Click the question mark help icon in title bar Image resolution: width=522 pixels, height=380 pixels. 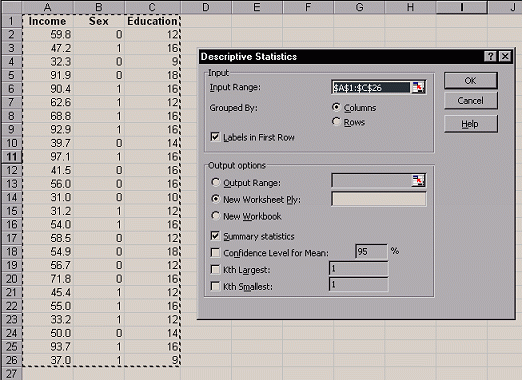pyautogui.click(x=490, y=56)
